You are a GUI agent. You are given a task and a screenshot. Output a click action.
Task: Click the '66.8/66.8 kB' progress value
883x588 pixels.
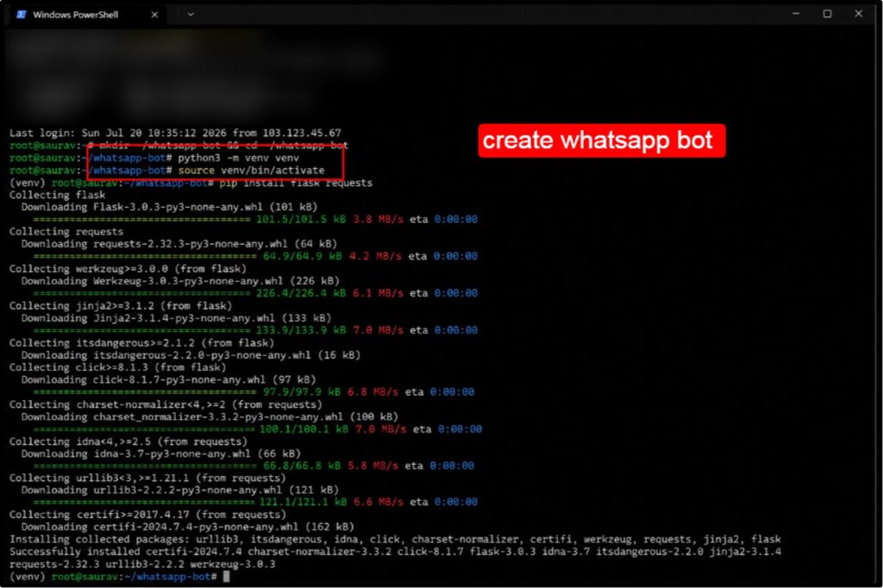pos(302,466)
